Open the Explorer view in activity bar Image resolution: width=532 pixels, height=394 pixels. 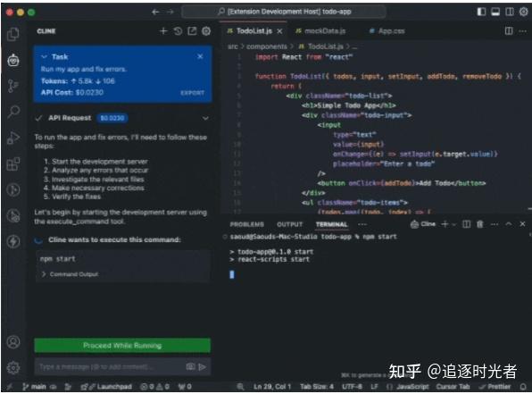[x=13, y=34]
